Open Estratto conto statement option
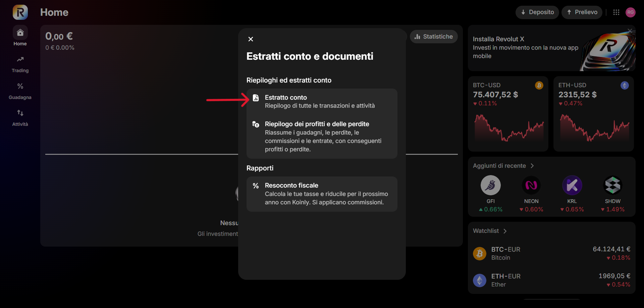The width and height of the screenshot is (644, 308). coord(322,102)
